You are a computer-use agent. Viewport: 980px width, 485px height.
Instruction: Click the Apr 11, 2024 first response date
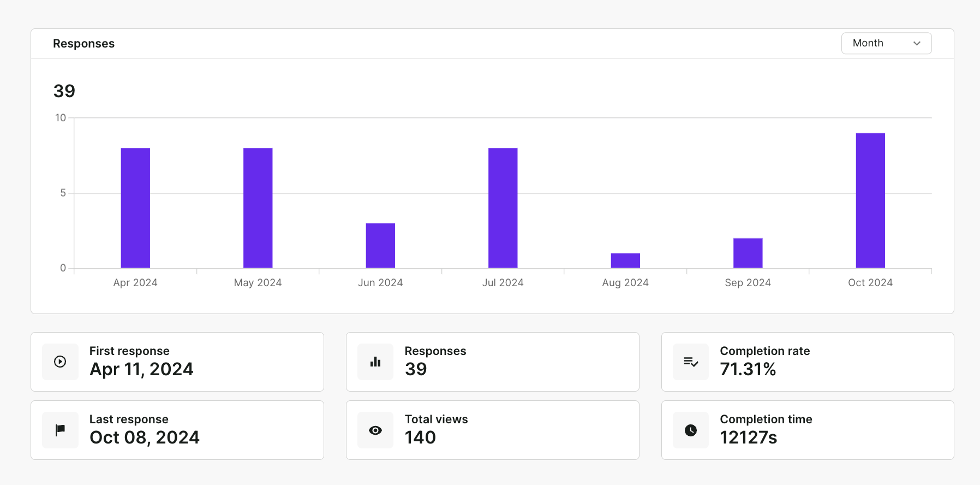(141, 369)
